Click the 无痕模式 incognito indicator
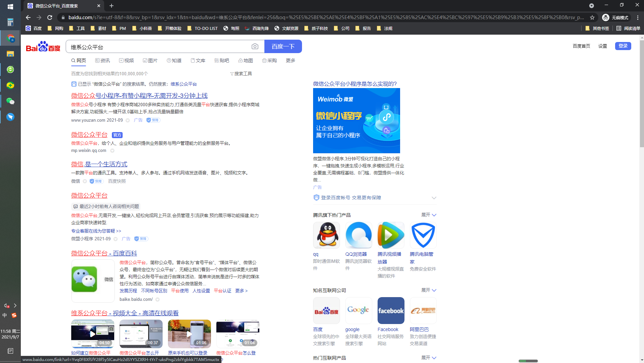 click(x=615, y=17)
